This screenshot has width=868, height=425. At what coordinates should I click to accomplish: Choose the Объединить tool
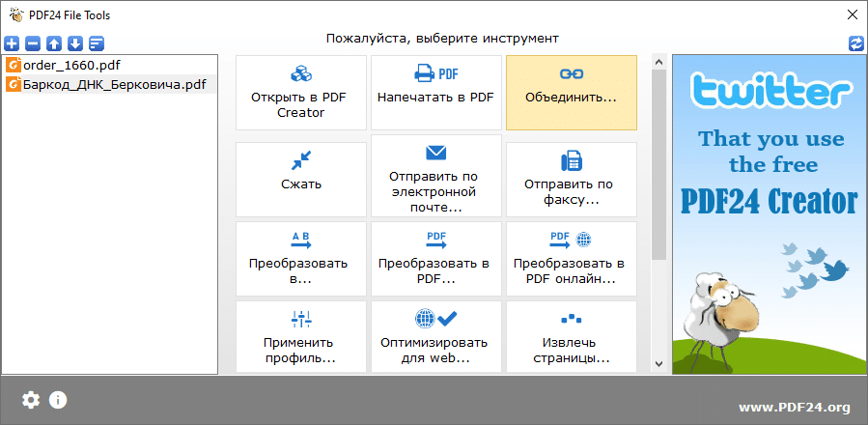click(571, 93)
